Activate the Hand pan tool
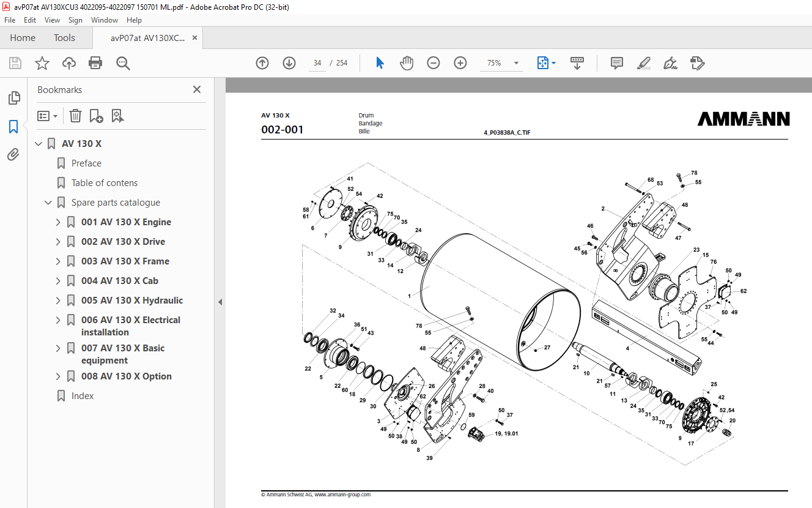Viewport: 812px width, 508px height. (x=407, y=63)
